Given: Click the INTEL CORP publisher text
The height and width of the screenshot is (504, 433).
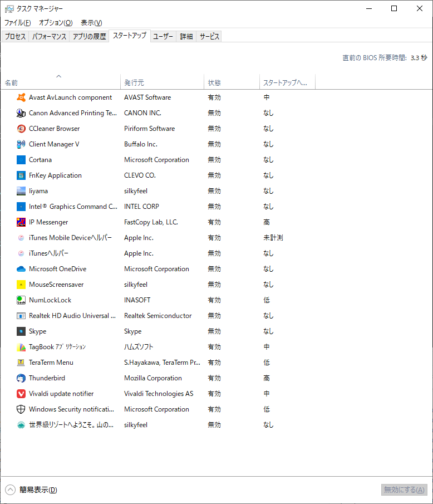Looking at the screenshot, I should tap(141, 207).
